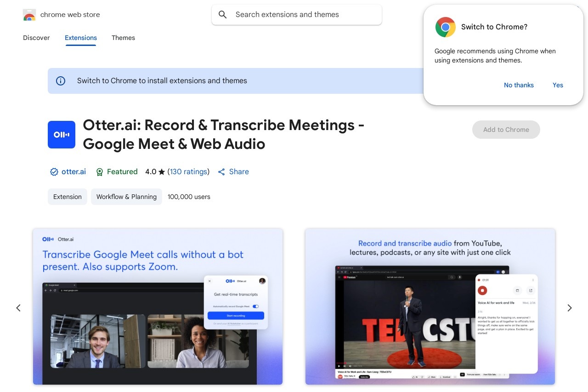Viewport: 588px width, 392px height.
Task: Click the search magnifier icon
Action: [223, 15]
